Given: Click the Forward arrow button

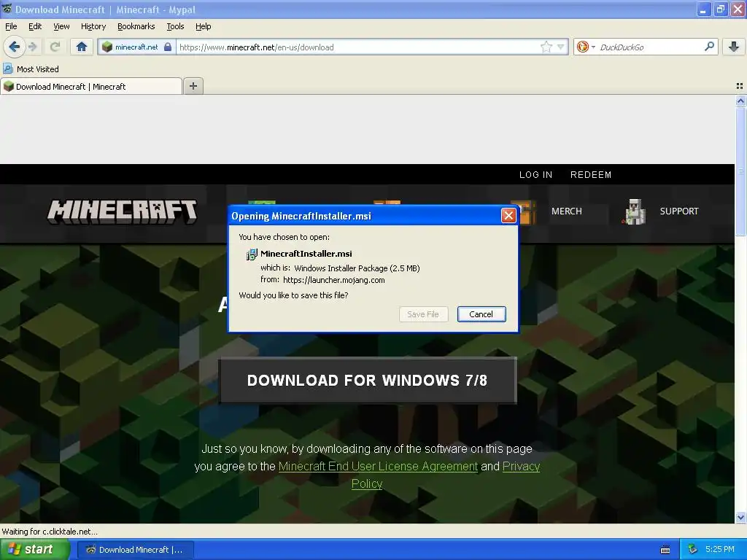Looking at the screenshot, I should point(33,47).
